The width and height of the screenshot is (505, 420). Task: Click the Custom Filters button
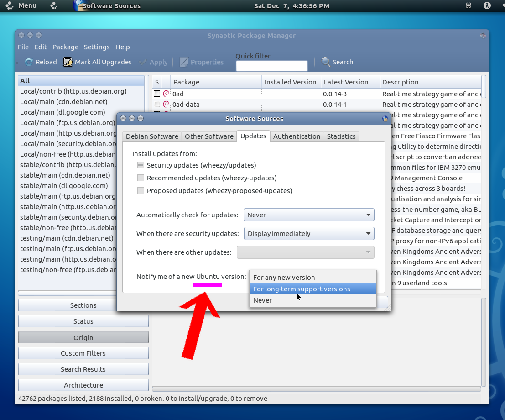point(83,353)
